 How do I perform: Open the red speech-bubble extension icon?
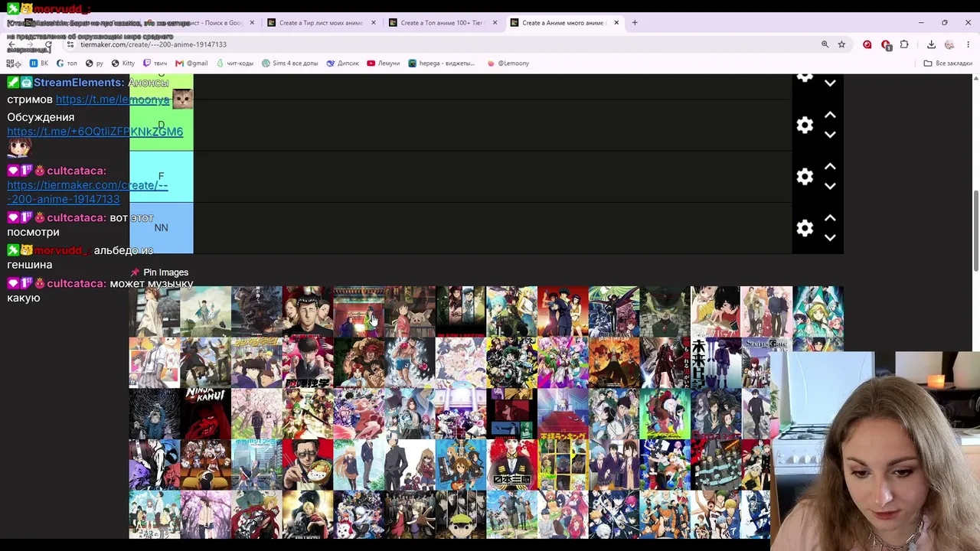pos(867,44)
